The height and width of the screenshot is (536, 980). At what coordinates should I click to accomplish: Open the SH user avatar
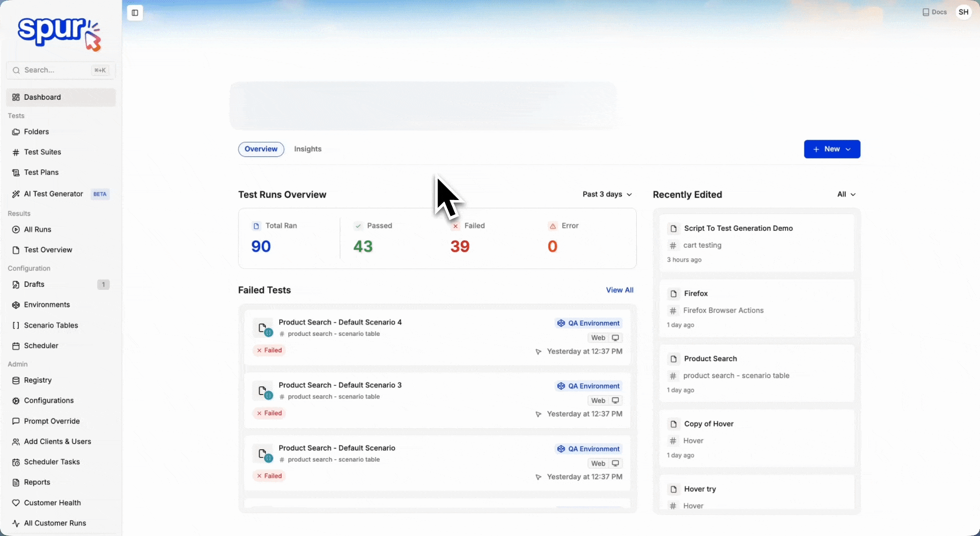[963, 12]
